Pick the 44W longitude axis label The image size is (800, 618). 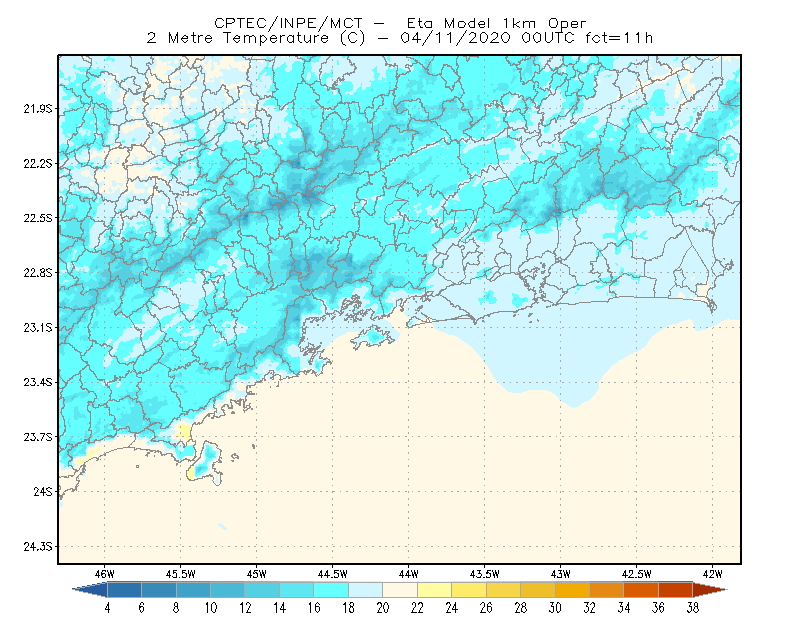409,574
